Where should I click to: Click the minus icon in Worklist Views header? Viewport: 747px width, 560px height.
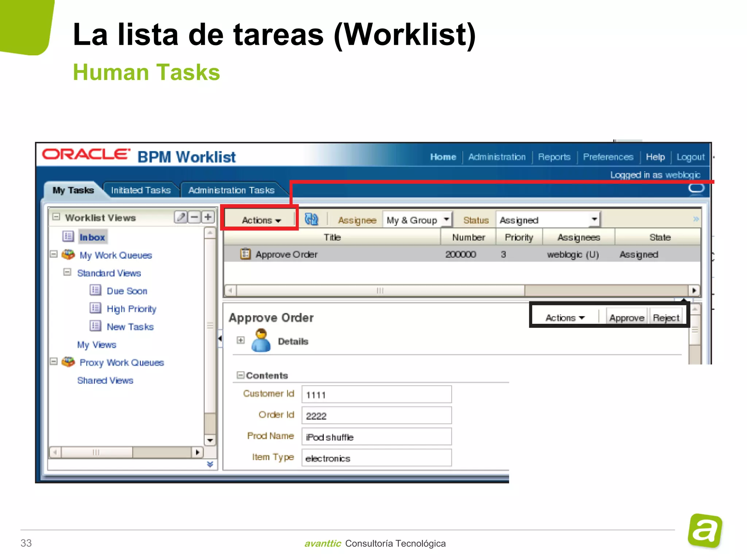[194, 217]
